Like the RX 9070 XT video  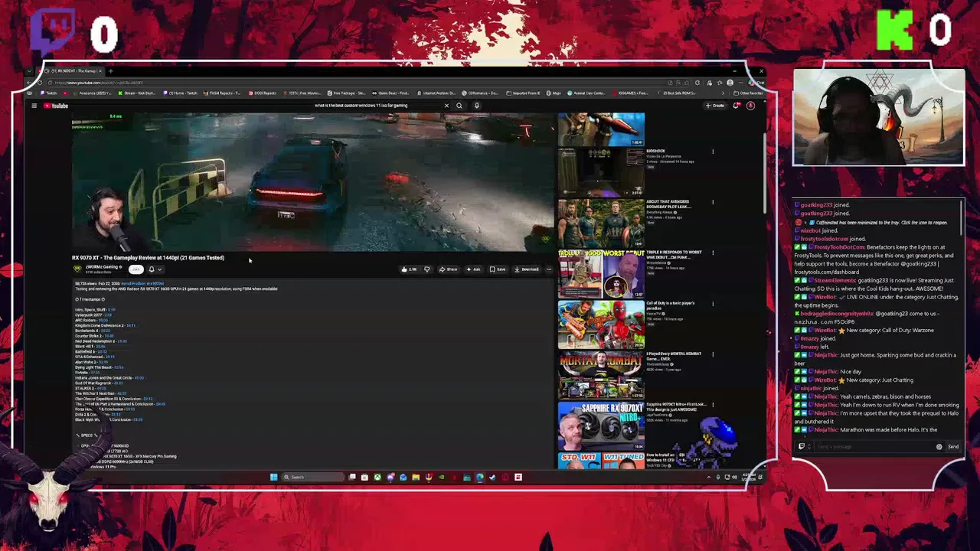pos(408,269)
